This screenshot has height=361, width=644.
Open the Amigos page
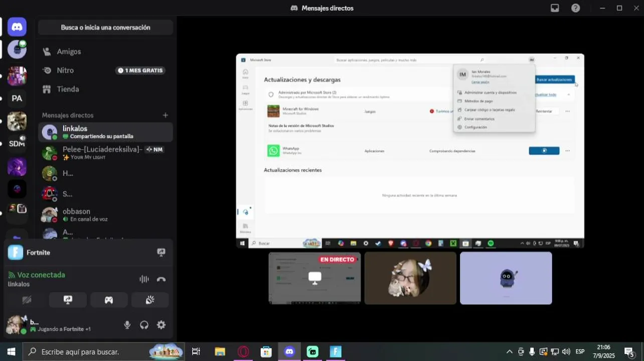[x=105, y=52]
